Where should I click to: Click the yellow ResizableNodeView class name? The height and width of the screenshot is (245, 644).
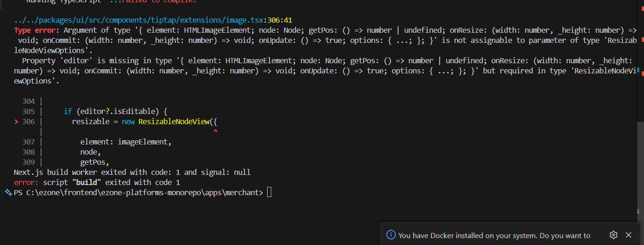pos(174,122)
